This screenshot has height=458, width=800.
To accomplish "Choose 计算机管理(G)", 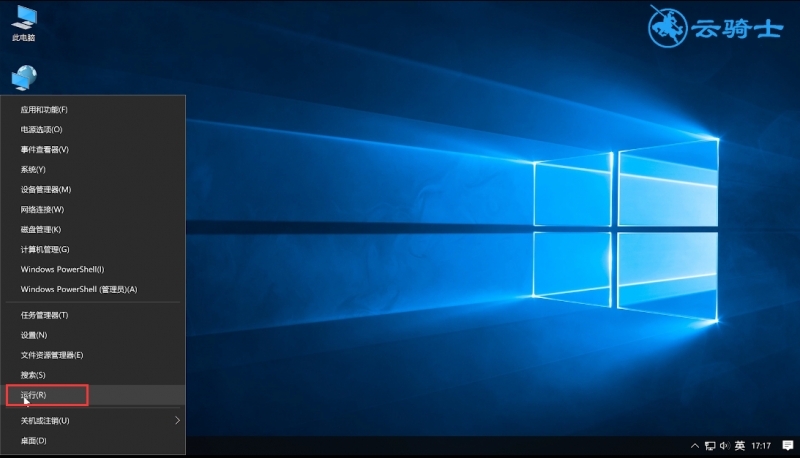I will (95, 249).
